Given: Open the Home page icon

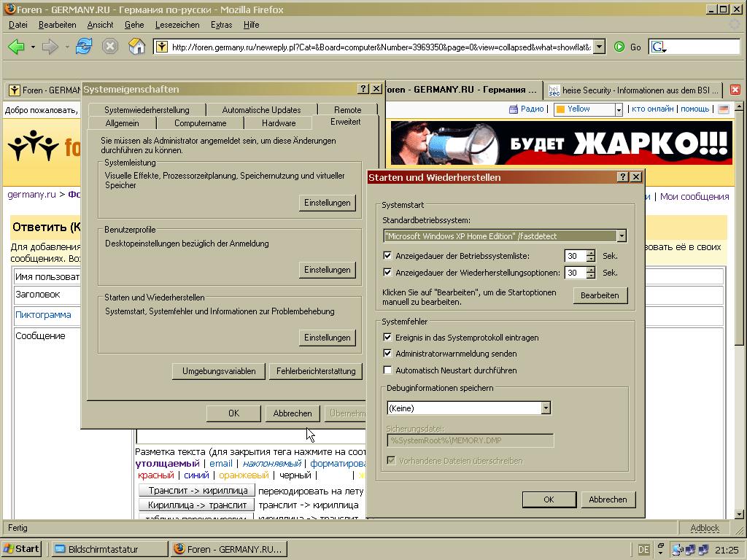Looking at the screenshot, I should click(x=136, y=47).
